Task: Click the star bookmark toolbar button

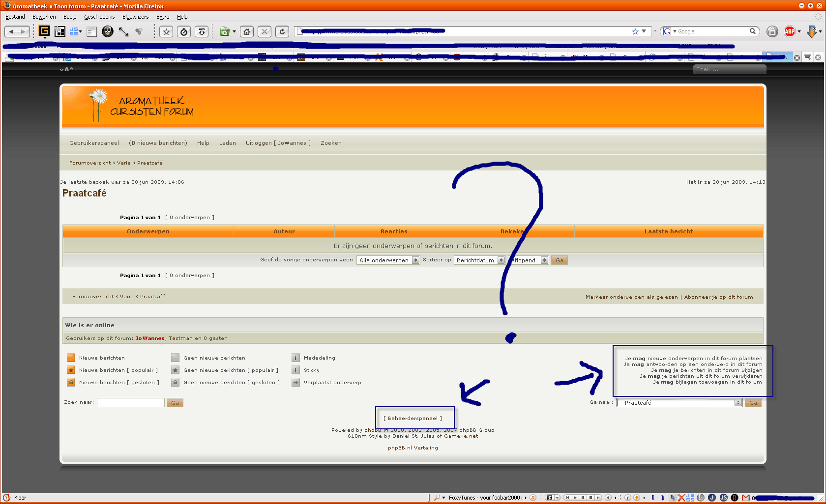Action: click(166, 32)
